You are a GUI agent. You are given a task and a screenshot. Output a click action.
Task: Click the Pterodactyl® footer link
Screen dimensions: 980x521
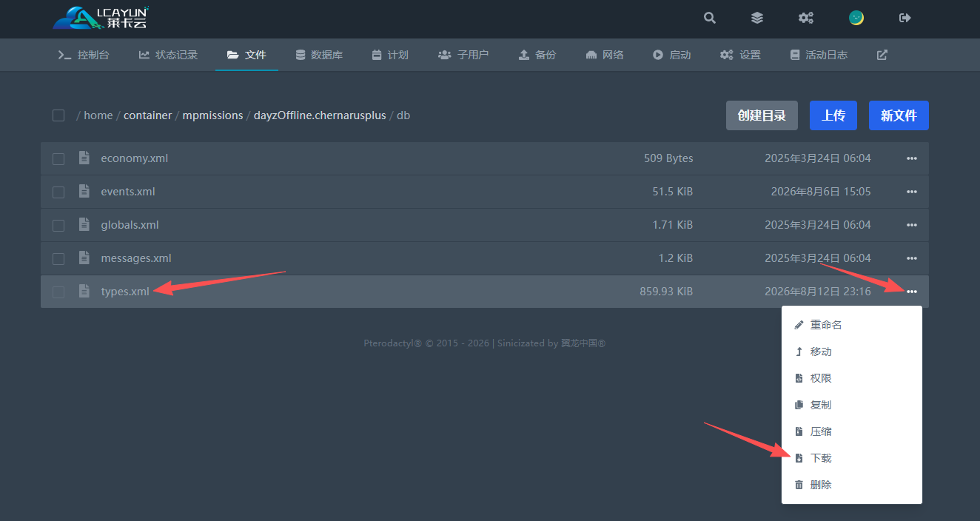(392, 343)
